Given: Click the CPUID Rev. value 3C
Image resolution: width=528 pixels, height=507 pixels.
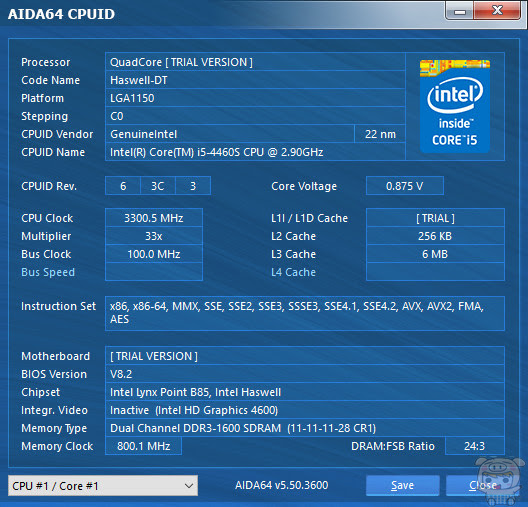Looking at the screenshot, I should [158, 186].
